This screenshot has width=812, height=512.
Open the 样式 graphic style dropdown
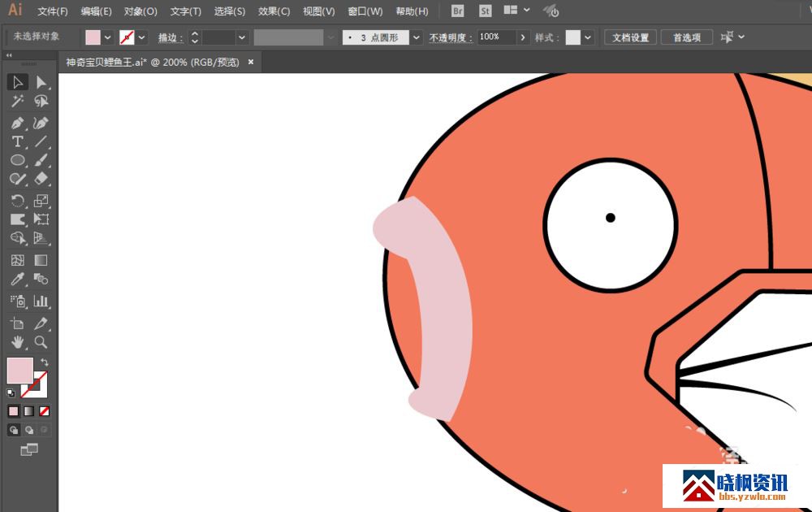tap(588, 37)
